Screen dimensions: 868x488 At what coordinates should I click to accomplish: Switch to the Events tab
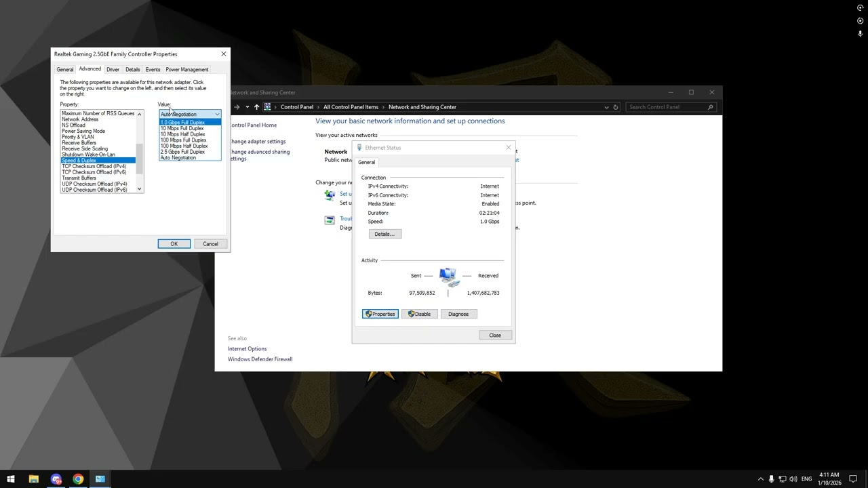tap(153, 70)
